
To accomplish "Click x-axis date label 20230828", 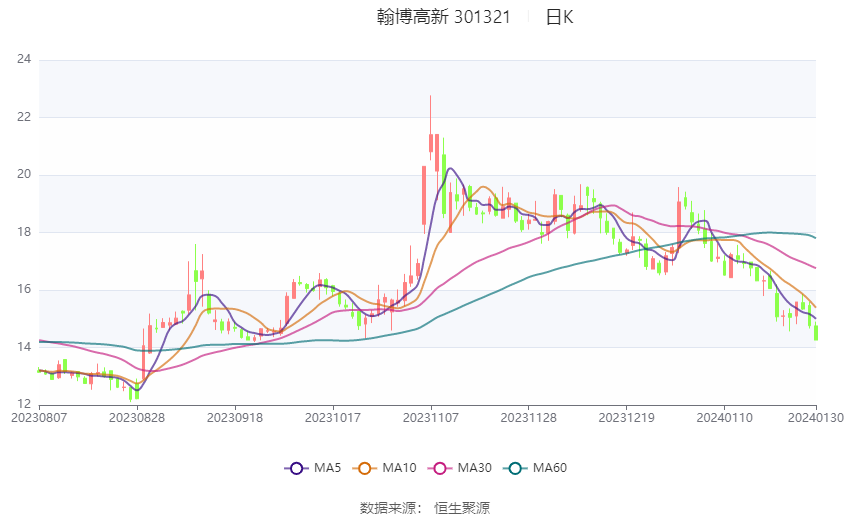I will point(137,418).
